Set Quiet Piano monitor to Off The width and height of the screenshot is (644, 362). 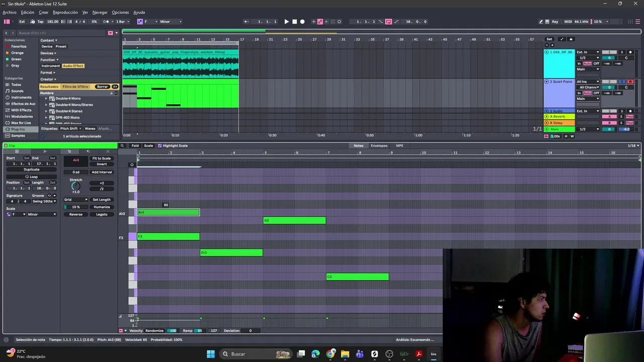coord(596,93)
